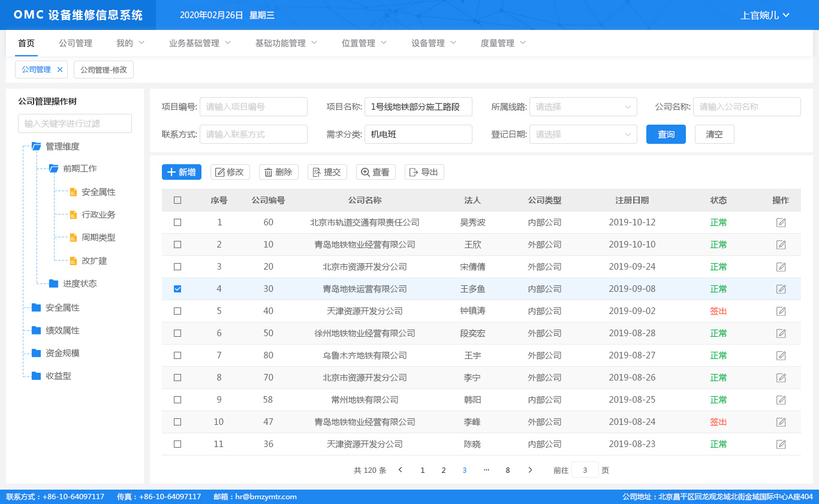Go to 首页 in the nav bar
The width and height of the screenshot is (819, 504).
[26, 43]
